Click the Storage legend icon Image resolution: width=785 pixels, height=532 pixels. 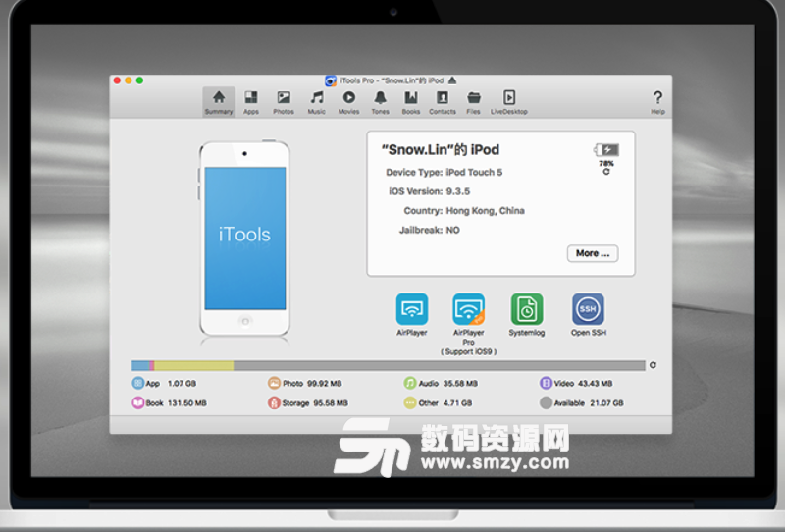pos(274,402)
